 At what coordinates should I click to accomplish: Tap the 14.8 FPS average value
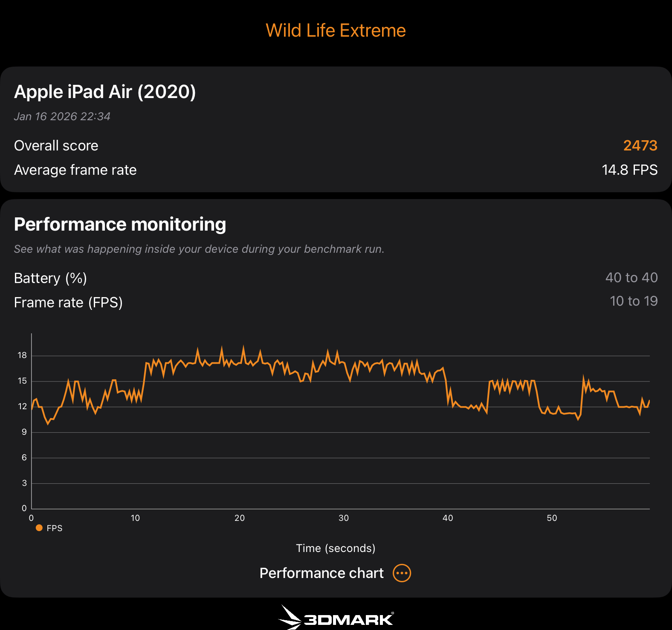click(629, 170)
